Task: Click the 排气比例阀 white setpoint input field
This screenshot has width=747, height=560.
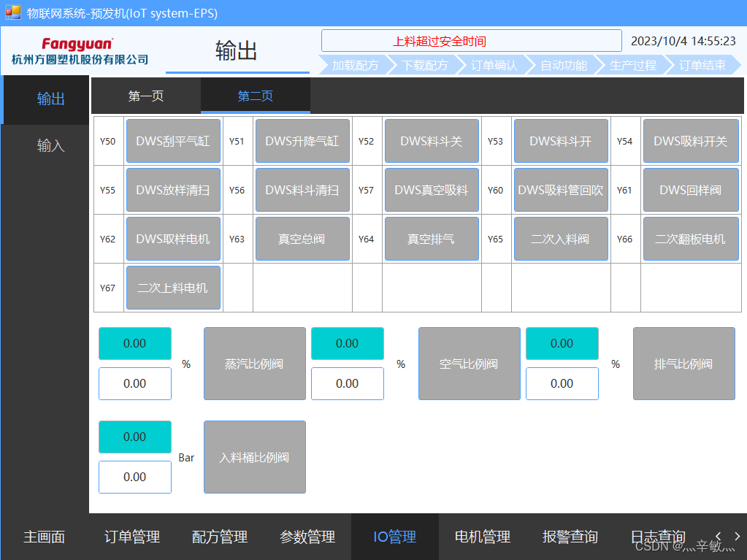Action: click(562, 383)
